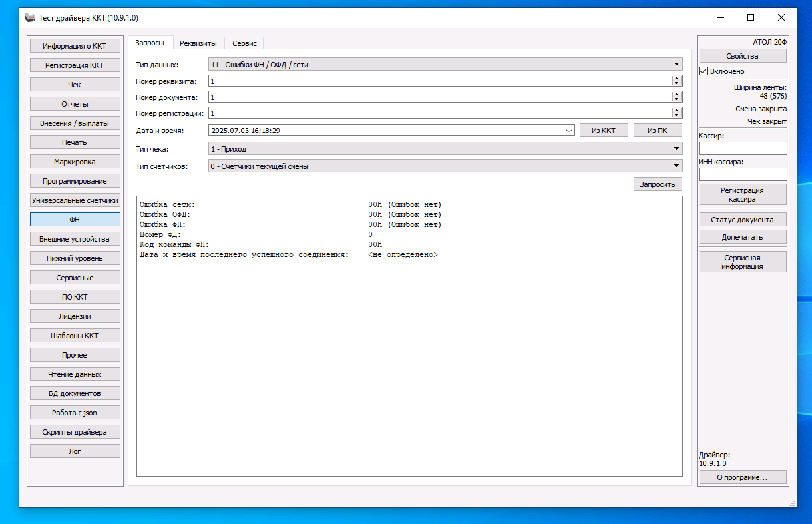Switch to the Реквизиты tab
812x524 pixels.
198,43
